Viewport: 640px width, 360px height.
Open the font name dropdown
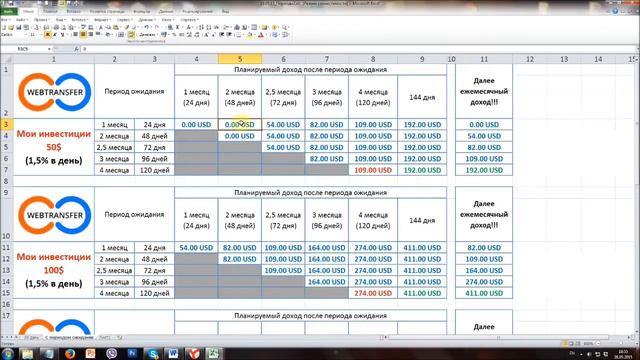[x=26, y=35]
